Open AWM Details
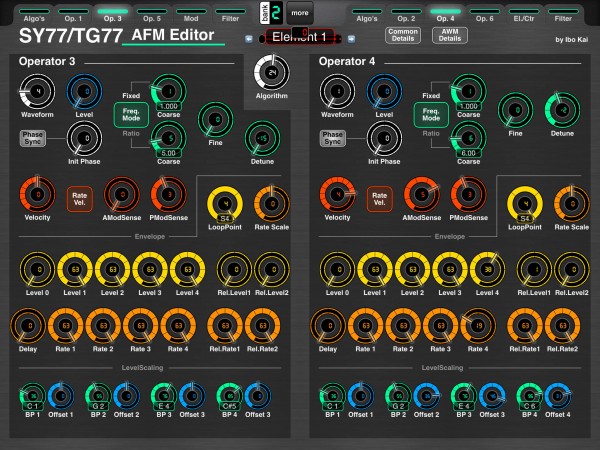 tap(450, 35)
